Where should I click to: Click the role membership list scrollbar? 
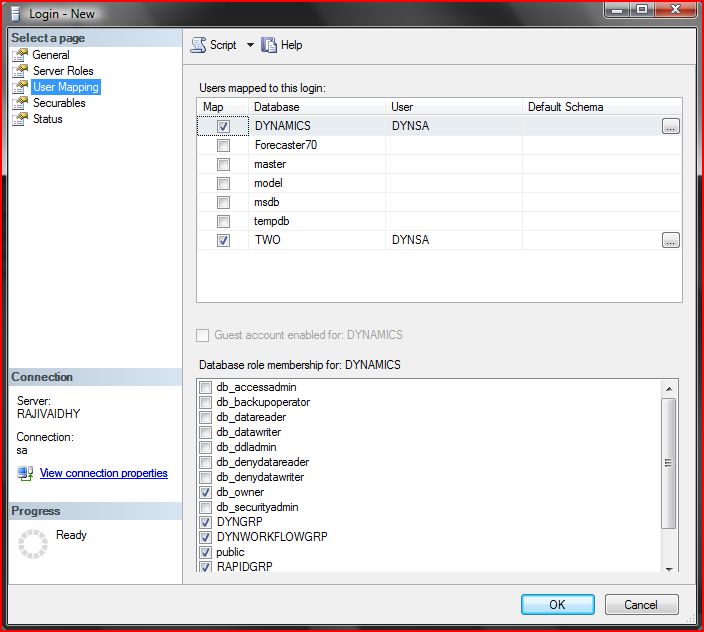point(669,461)
